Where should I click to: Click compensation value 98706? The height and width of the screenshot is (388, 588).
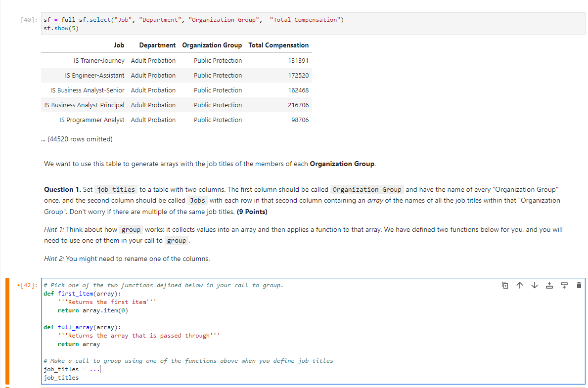point(300,120)
